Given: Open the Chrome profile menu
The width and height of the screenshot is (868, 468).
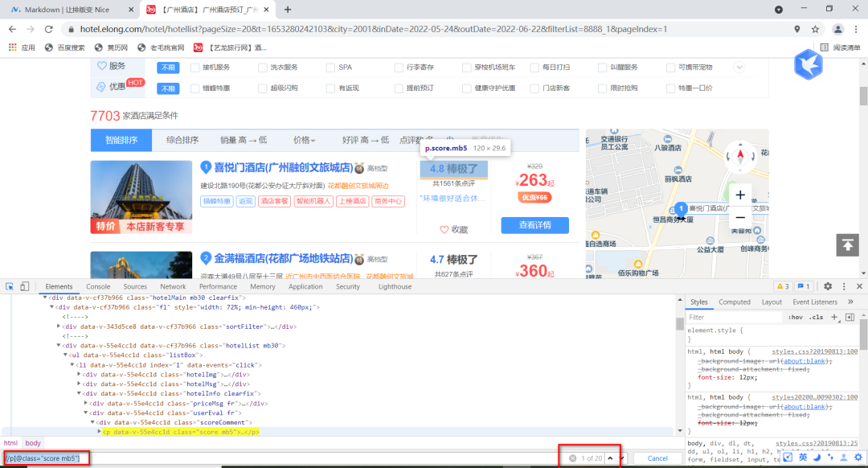Looking at the screenshot, I should 838,29.
